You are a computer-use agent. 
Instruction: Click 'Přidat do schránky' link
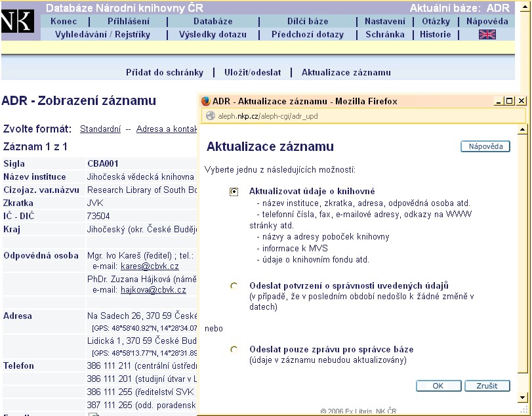[165, 72]
